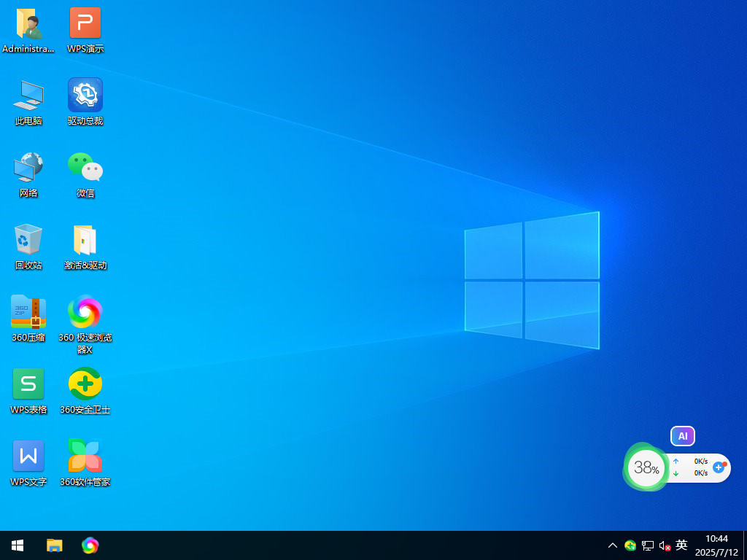This screenshot has width=747, height=560.
Task: Select the WPS表格 desktop icon
Action: (x=28, y=391)
